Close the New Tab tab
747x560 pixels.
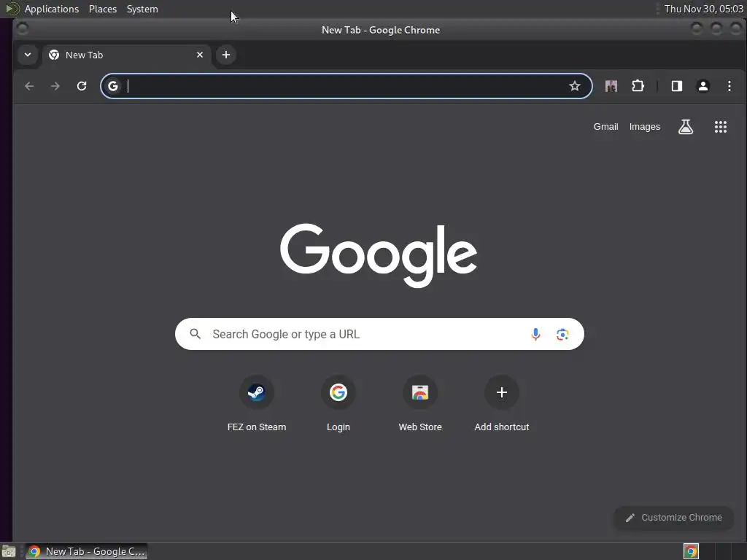200,55
